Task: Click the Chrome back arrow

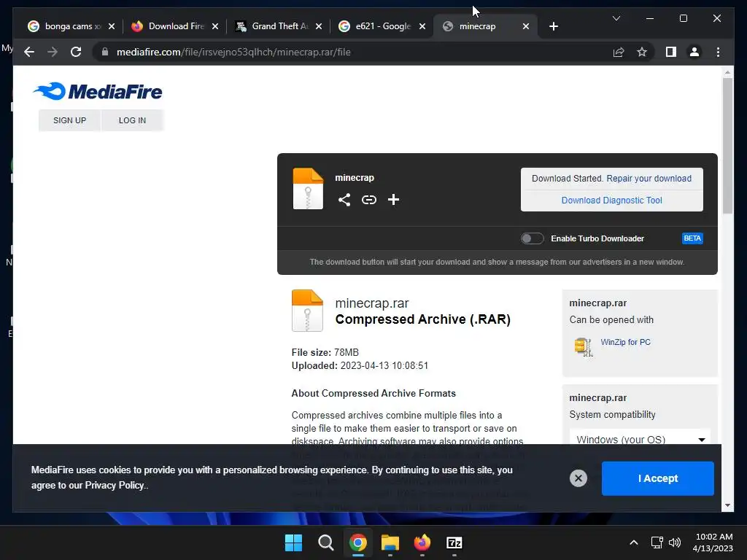Action: 29,52
